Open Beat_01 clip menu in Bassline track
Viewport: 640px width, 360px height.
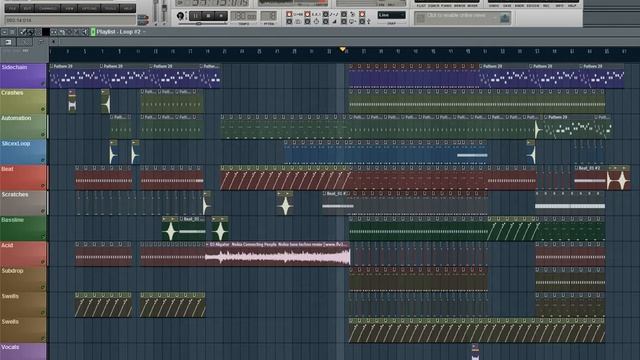click(181, 219)
